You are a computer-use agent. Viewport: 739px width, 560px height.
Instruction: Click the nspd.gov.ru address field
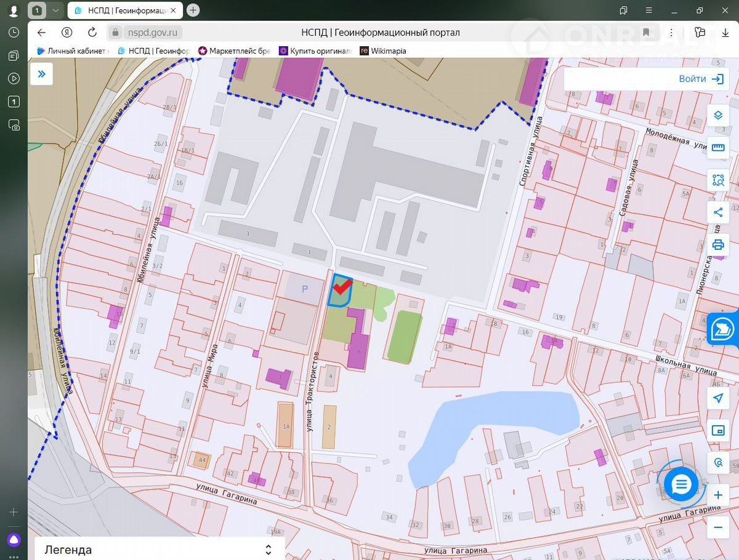(154, 33)
